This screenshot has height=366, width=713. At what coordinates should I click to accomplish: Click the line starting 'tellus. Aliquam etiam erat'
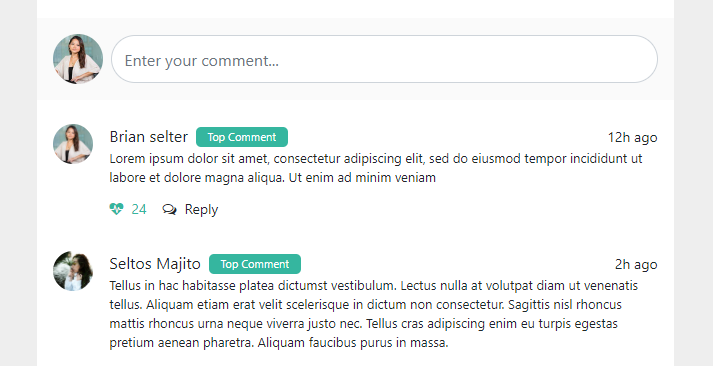tap(366, 305)
